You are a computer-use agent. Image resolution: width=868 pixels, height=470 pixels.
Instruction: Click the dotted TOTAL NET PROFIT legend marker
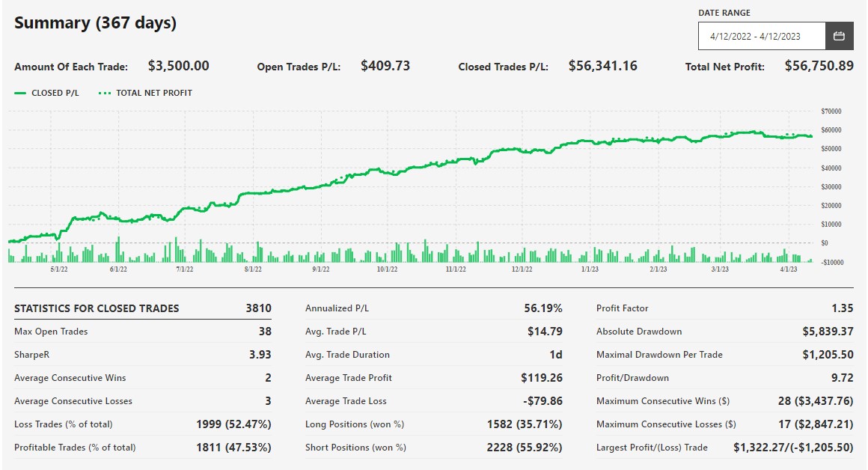pos(104,93)
